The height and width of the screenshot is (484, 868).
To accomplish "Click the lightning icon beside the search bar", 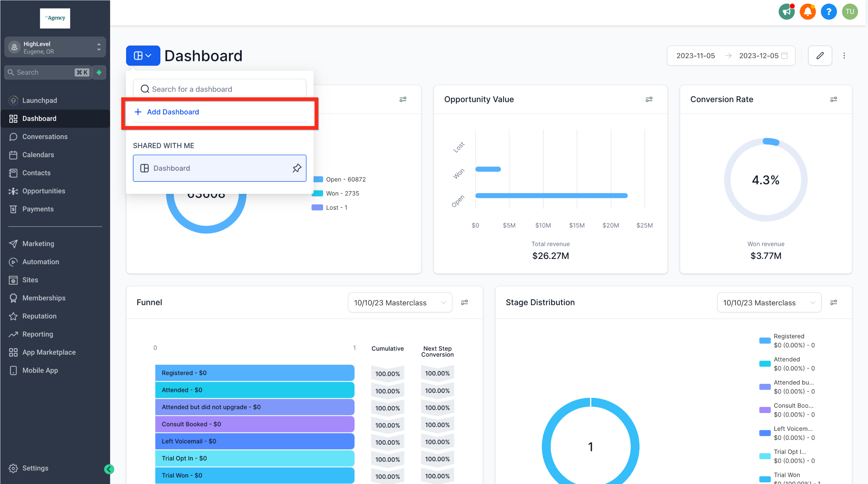I will [99, 72].
